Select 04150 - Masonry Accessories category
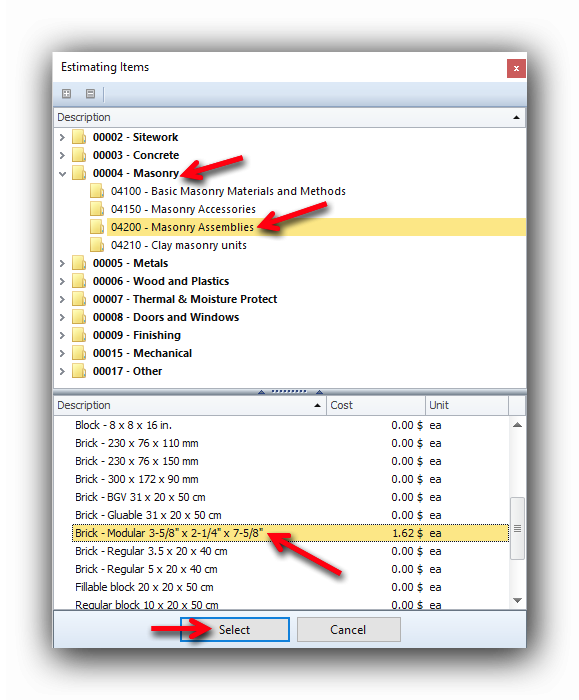579x700 pixels. 183,209
